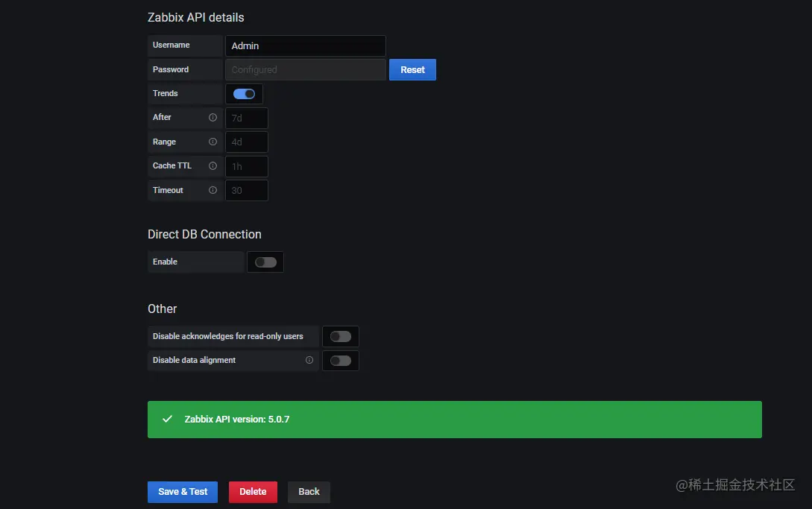Click the Zabbix API details heading

point(196,17)
